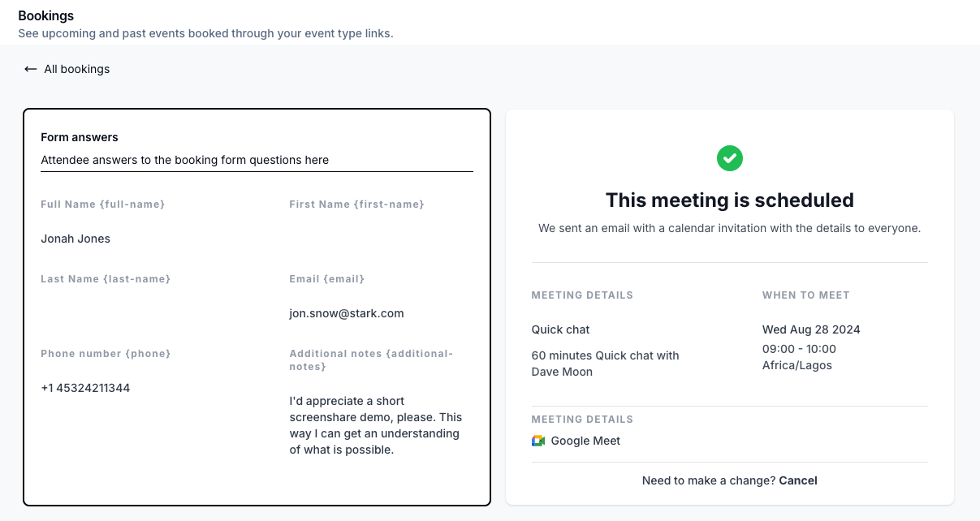Image resolution: width=980 pixels, height=521 pixels.
Task: Click the Last Name {last-name} field label
Action: coord(106,279)
